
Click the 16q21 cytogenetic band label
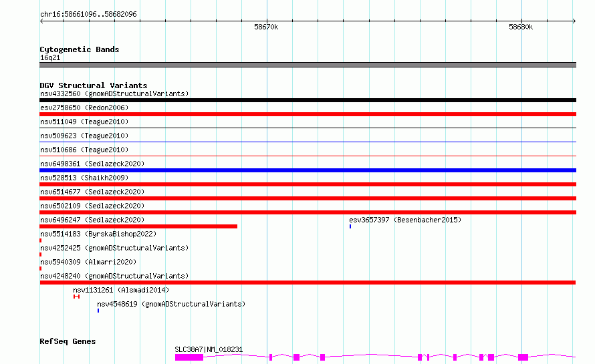pyautogui.click(x=50, y=57)
